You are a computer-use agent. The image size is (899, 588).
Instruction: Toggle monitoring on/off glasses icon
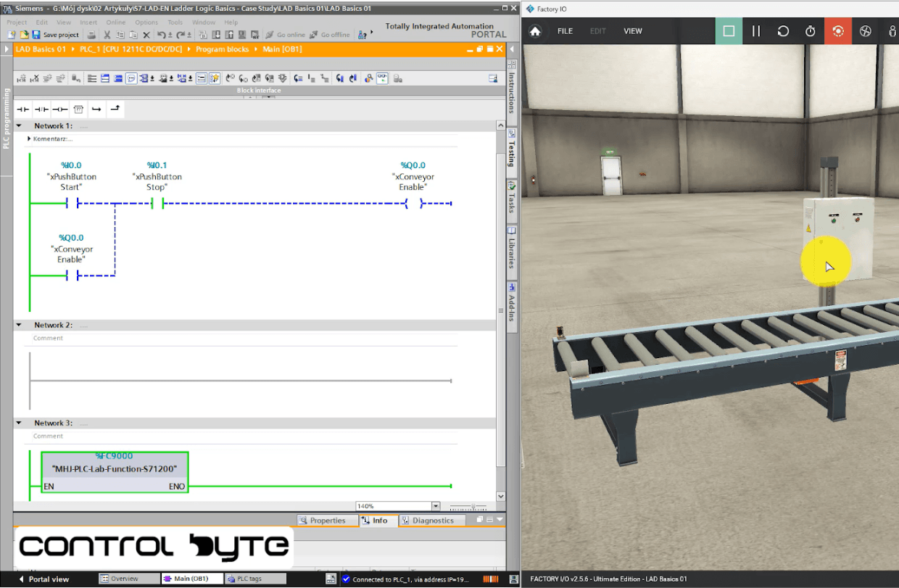pyautogui.click(x=381, y=78)
